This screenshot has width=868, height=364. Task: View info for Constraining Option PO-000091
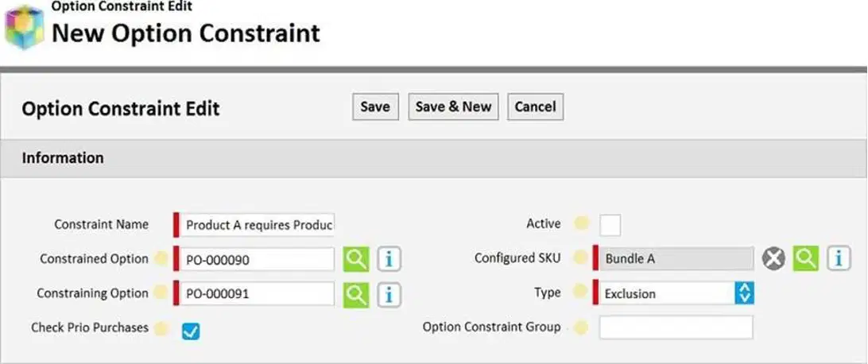coord(389,294)
